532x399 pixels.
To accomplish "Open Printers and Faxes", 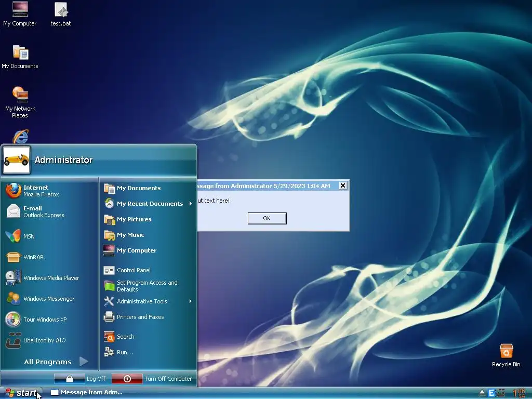I will click(148, 317).
